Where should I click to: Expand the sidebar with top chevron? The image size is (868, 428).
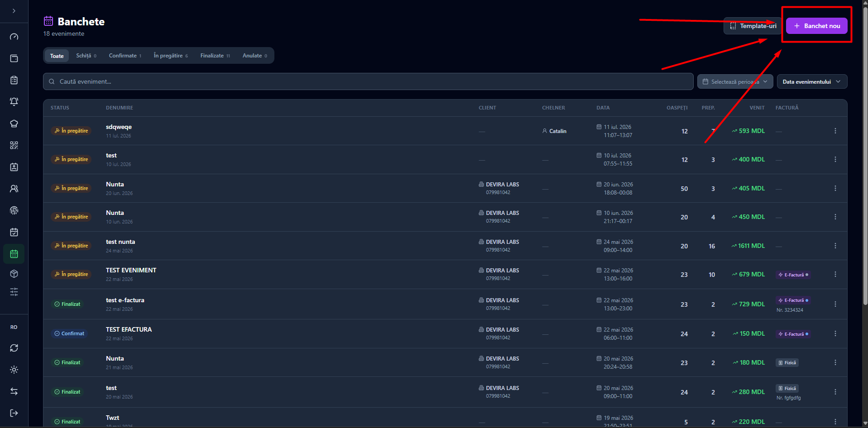(x=14, y=11)
